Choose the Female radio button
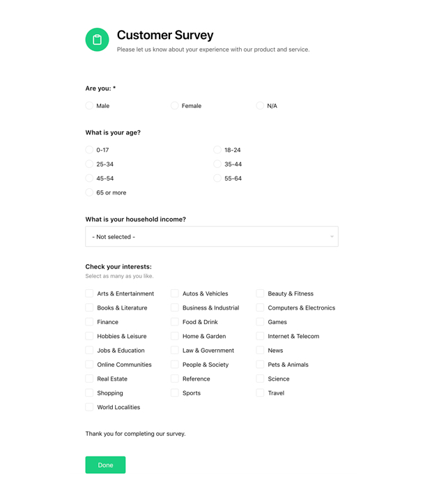 coord(175,106)
